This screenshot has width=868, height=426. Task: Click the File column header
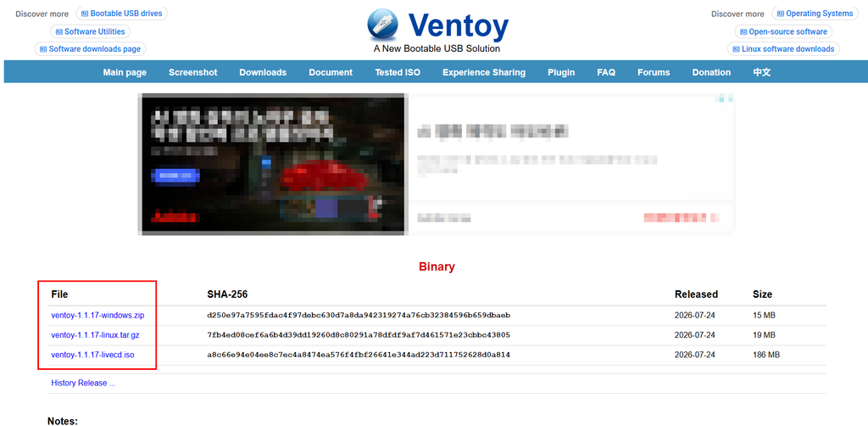pyautogui.click(x=59, y=294)
